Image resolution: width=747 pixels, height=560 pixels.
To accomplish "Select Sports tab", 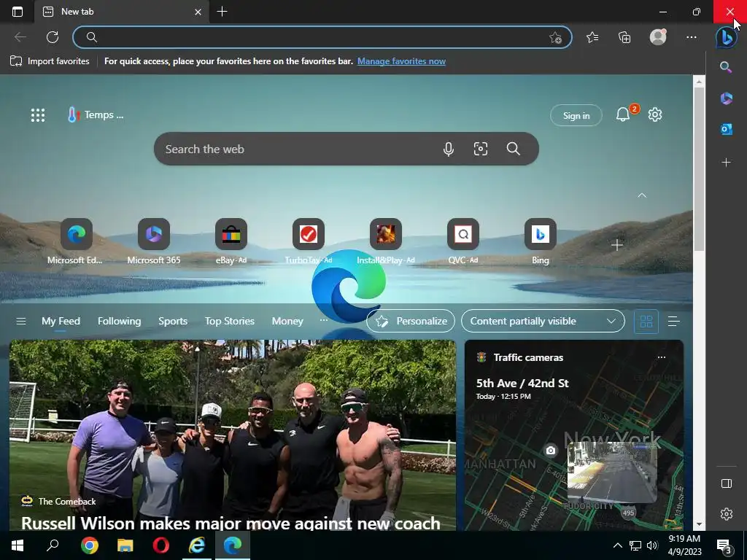I will click(x=172, y=322).
